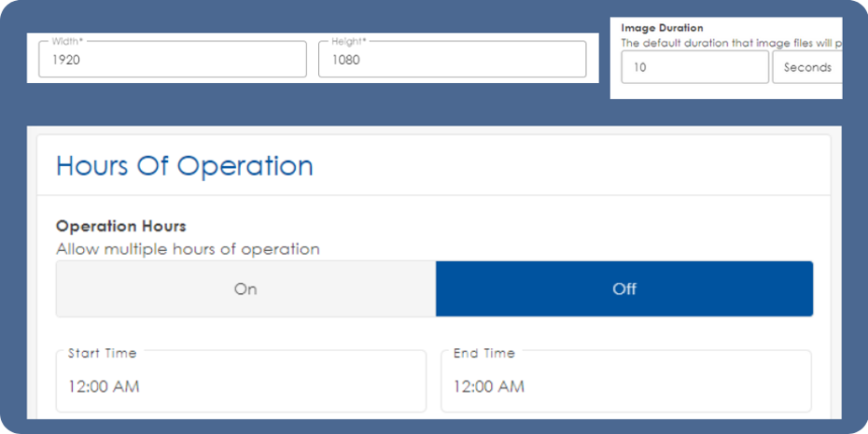
Task: Open the Seconds unit dropdown
Action: pos(807,67)
